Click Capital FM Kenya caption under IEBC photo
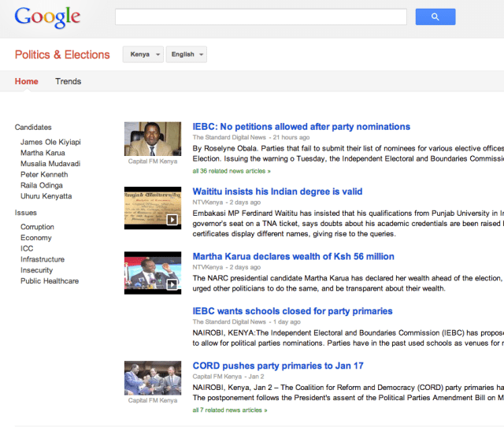Image resolution: width=504 pixels, height=427 pixels. tap(153, 162)
